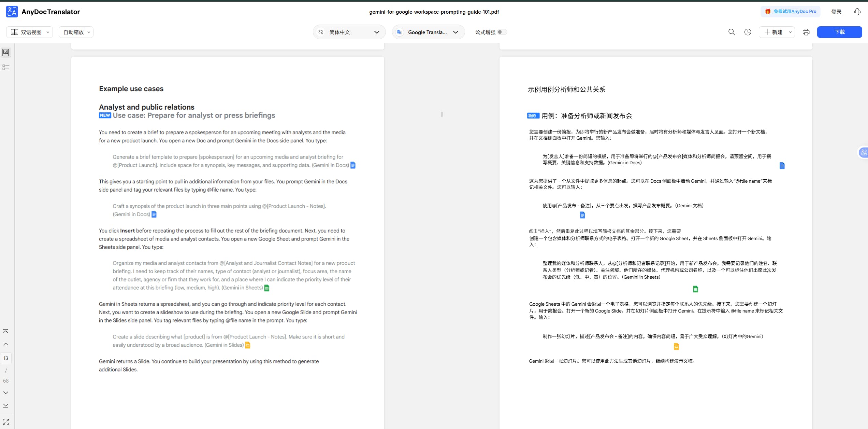Screen dimensions: 868x429
Task: Go to next page arrow
Action: [x=6, y=393]
